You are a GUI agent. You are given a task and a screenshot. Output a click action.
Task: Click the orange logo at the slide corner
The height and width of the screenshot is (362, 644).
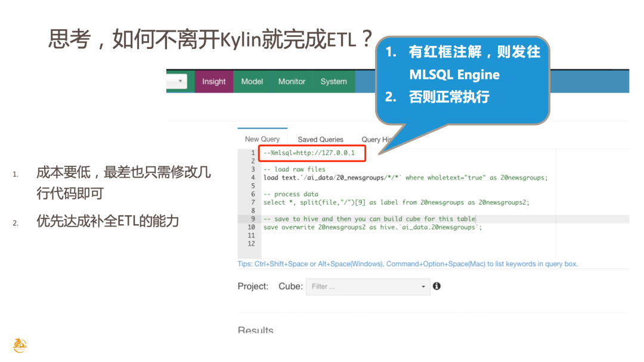(19, 345)
